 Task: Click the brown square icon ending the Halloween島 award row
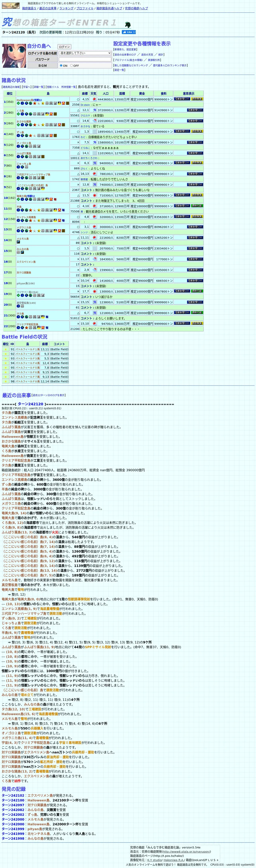click(x=67, y=103)
